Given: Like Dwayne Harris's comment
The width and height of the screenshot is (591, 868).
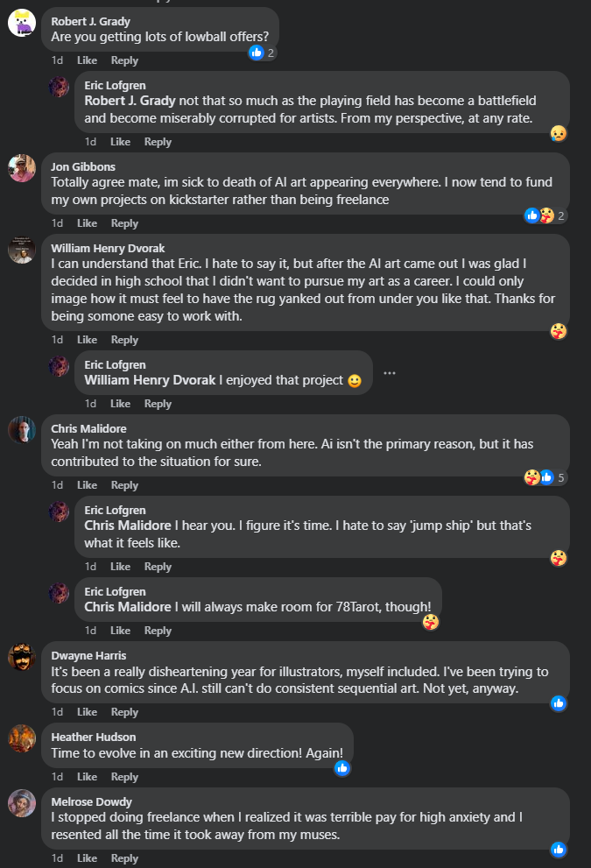Looking at the screenshot, I should pos(87,712).
